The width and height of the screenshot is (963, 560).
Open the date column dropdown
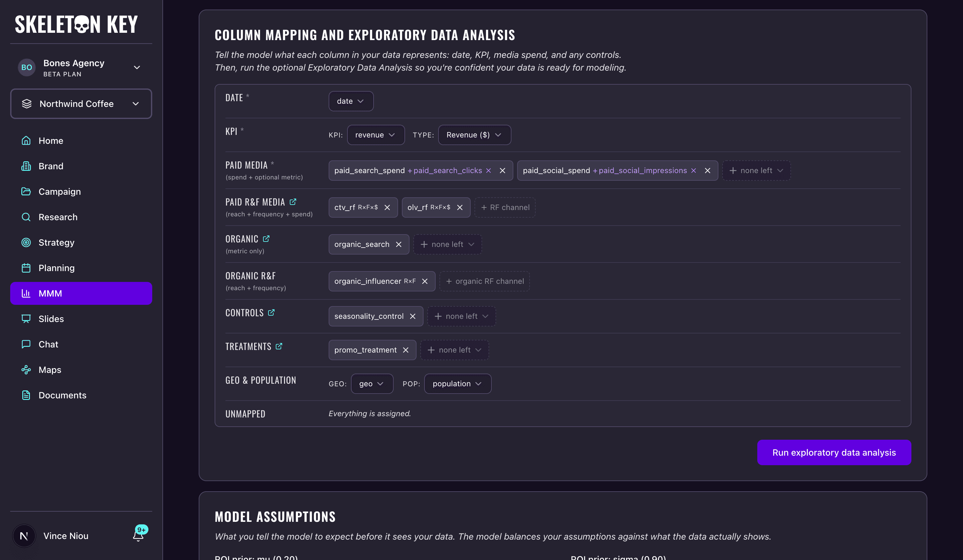351,101
